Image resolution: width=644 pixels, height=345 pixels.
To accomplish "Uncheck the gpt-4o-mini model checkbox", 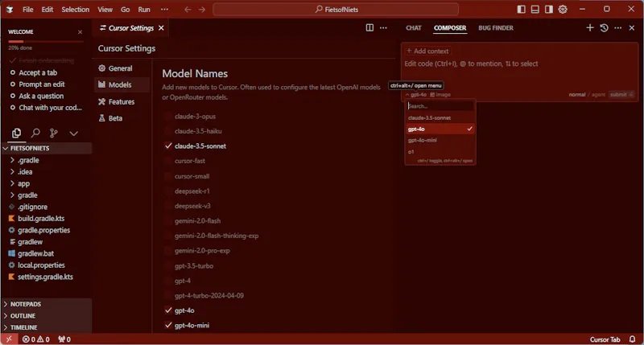I will [x=168, y=325].
